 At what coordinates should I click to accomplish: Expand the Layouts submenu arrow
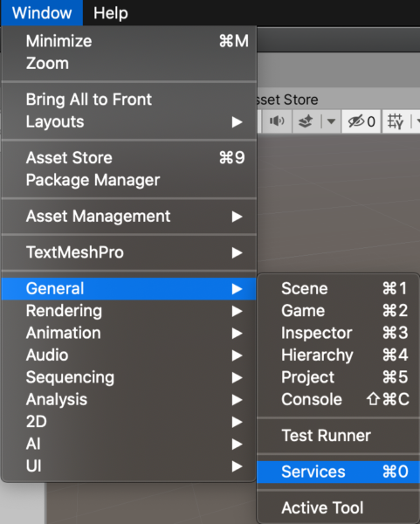pos(237,122)
